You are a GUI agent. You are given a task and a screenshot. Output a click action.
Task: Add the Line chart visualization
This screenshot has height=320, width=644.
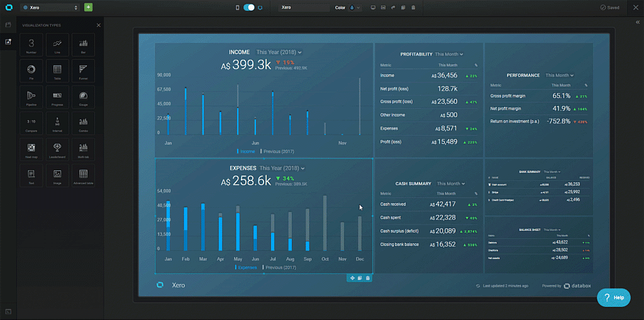(x=57, y=45)
